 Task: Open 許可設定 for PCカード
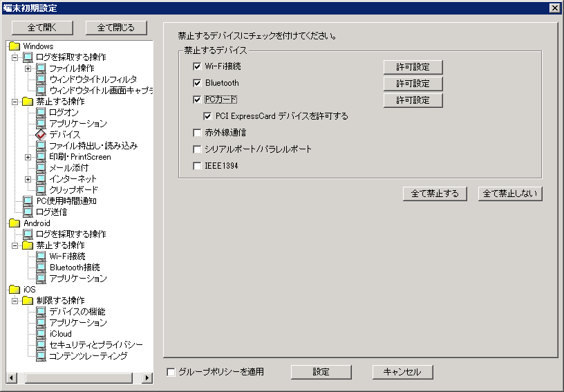[413, 100]
